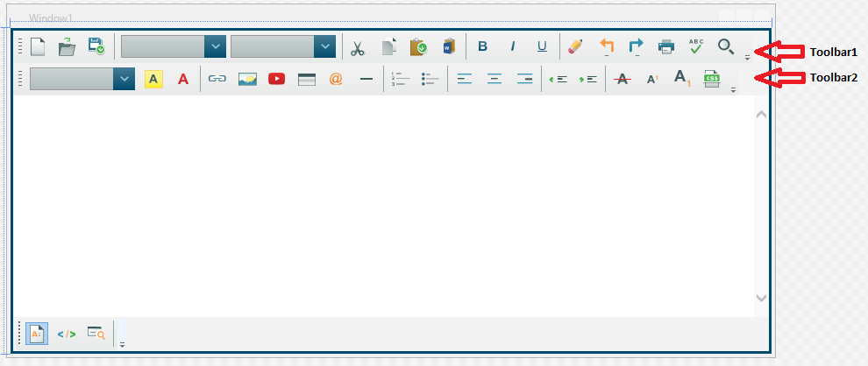Toggle Italic formatting
868x366 pixels.
[513, 46]
